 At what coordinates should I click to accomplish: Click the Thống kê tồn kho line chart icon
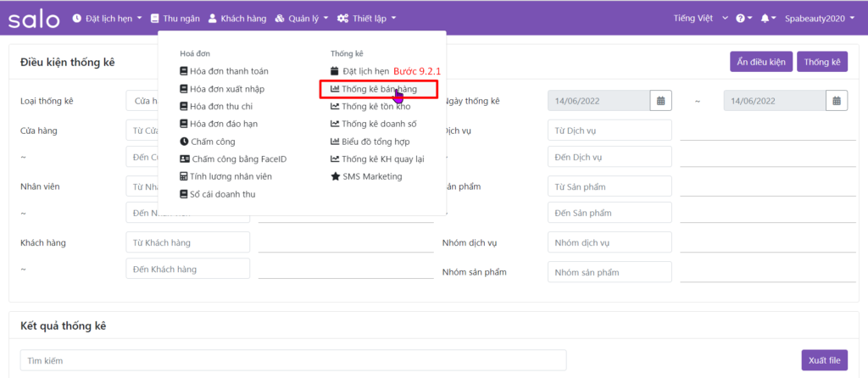(335, 106)
